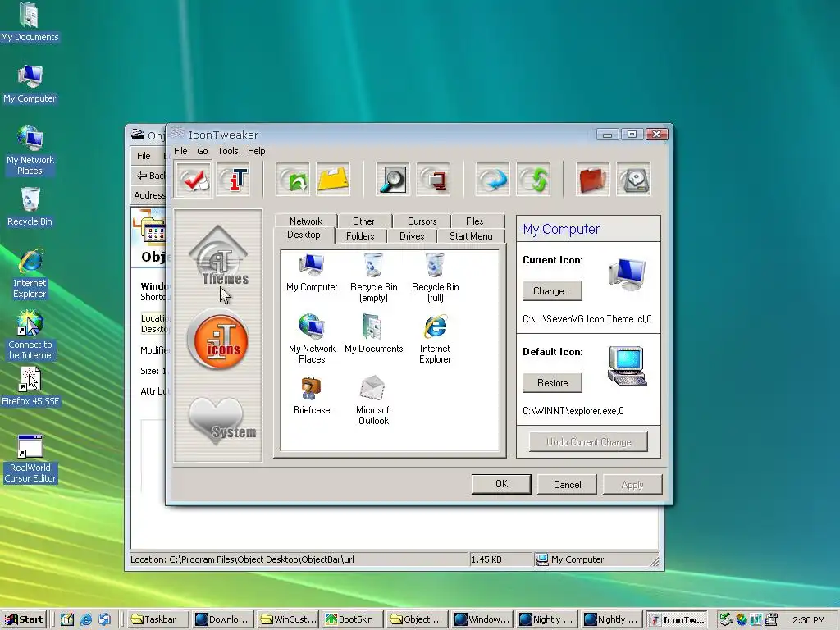The width and height of the screenshot is (840, 630).
Task: Switch to the Drives tab
Action: point(412,235)
